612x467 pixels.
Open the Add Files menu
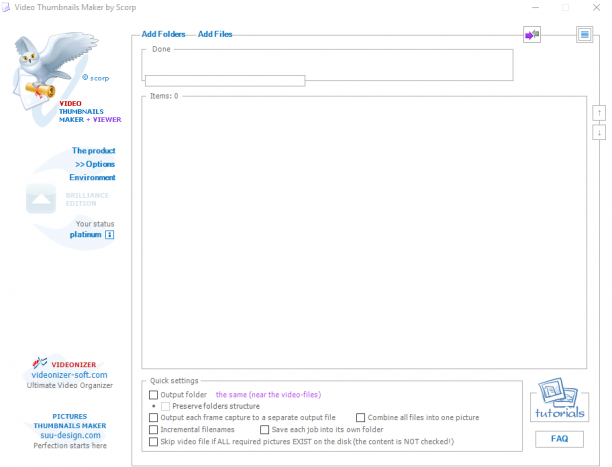(x=215, y=34)
